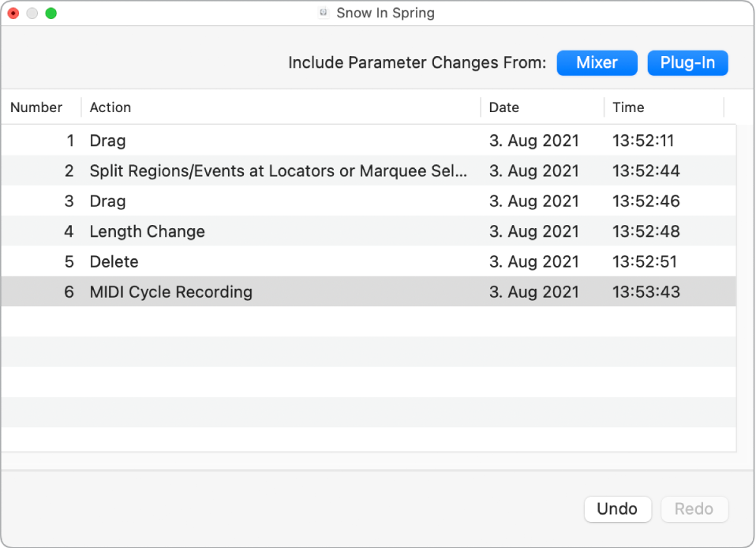The width and height of the screenshot is (756, 548).
Task: Select the Split Regions/Events history entry
Action: (x=278, y=171)
